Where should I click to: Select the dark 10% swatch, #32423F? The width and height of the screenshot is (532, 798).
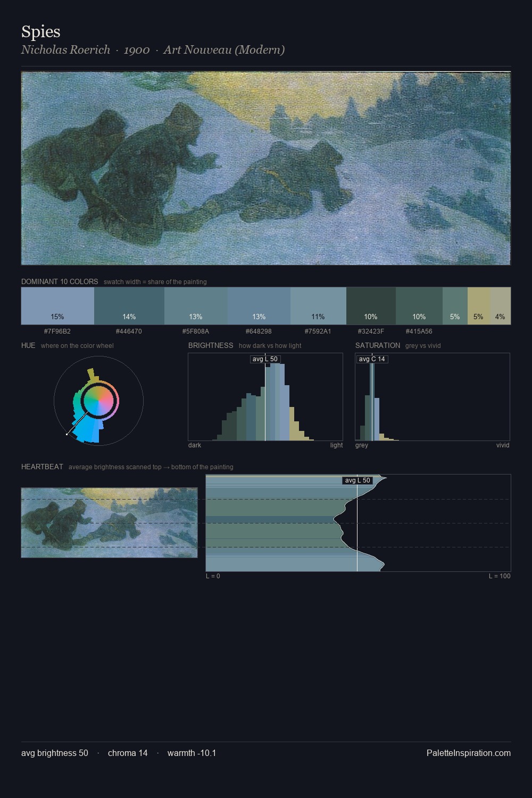click(x=371, y=306)
